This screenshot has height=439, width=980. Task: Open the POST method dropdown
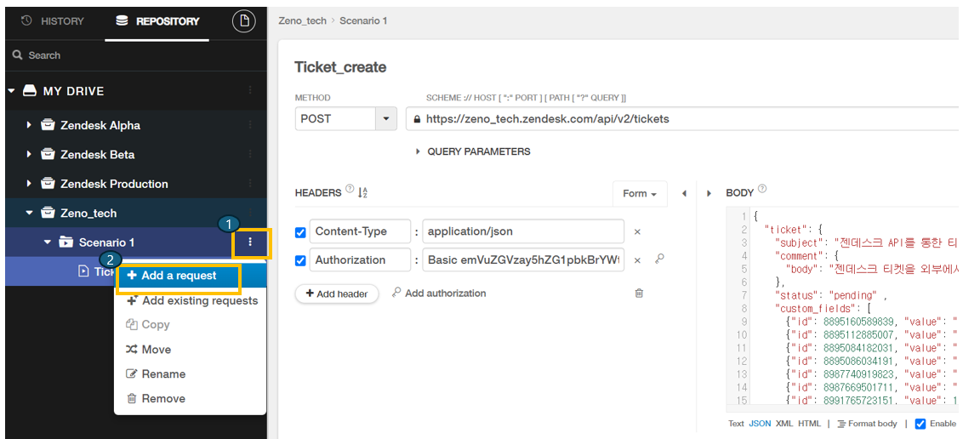(x=386, y=119)
